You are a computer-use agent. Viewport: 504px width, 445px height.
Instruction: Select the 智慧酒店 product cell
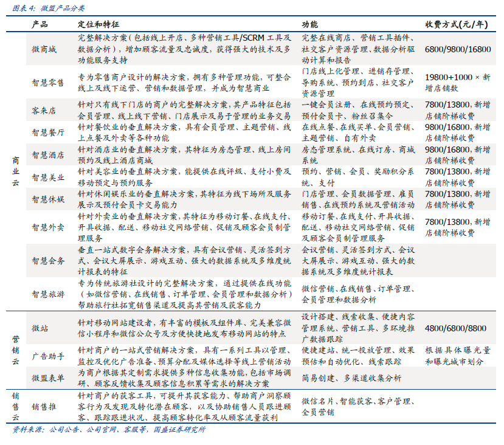click(48, 155)
